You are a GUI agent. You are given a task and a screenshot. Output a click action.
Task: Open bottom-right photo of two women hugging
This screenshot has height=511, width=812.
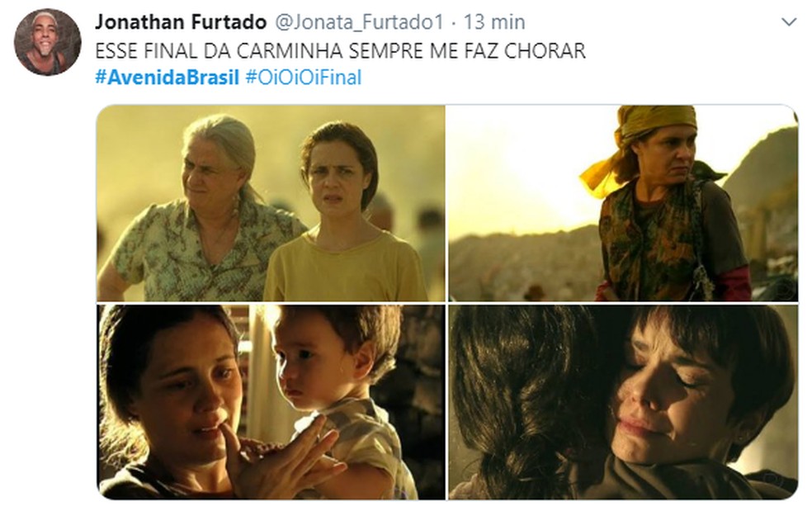coord(623,402)
